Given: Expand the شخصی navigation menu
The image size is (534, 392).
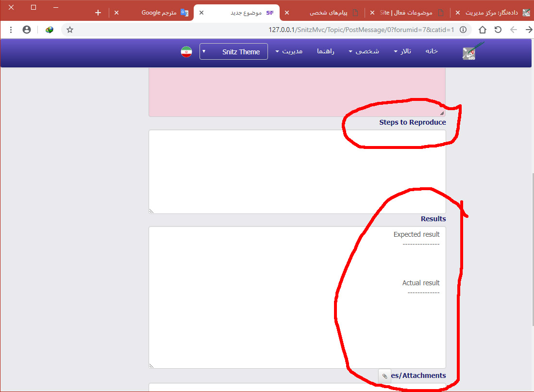Looking at the screenshot, I should 364,51.
